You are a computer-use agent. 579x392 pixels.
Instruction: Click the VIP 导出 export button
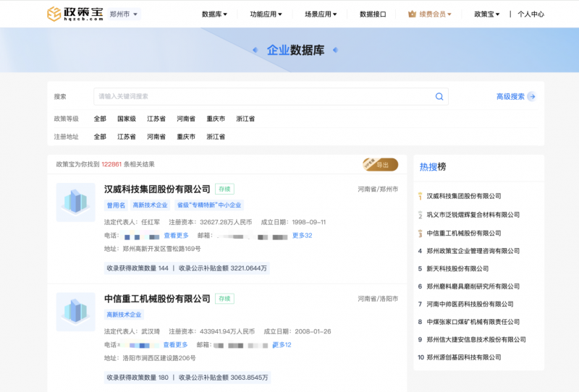tap(381, 165)
